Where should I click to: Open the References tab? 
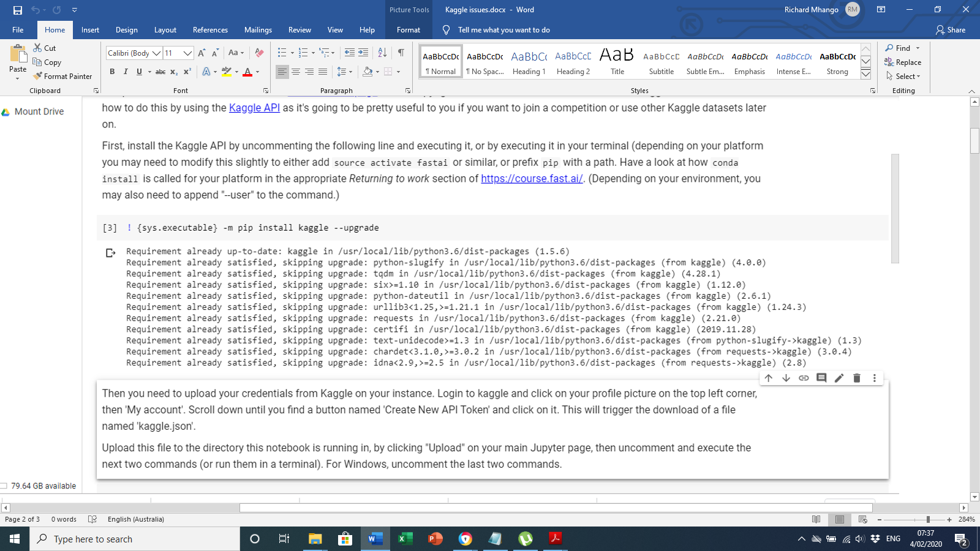210,29
